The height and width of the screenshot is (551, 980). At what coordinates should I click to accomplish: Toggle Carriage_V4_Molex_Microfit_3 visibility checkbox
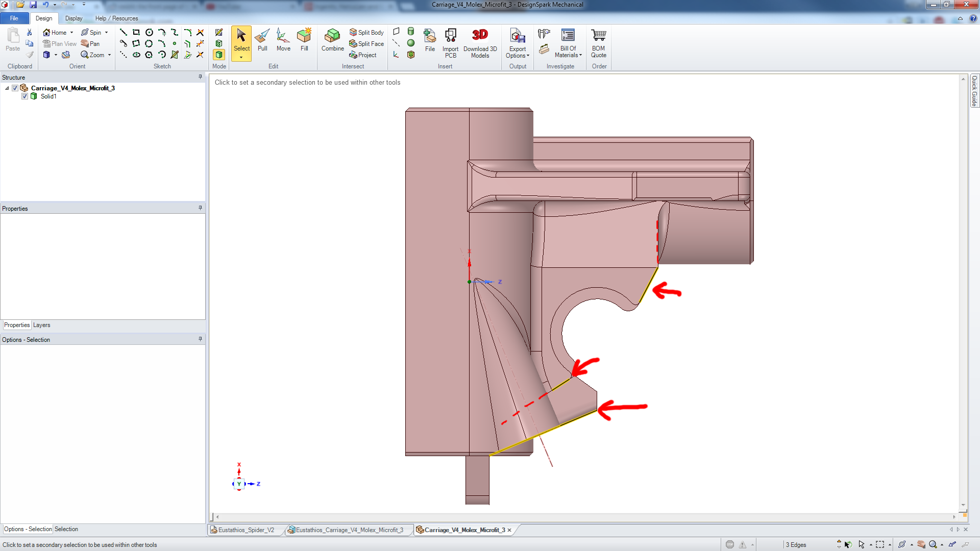point(15,88)
